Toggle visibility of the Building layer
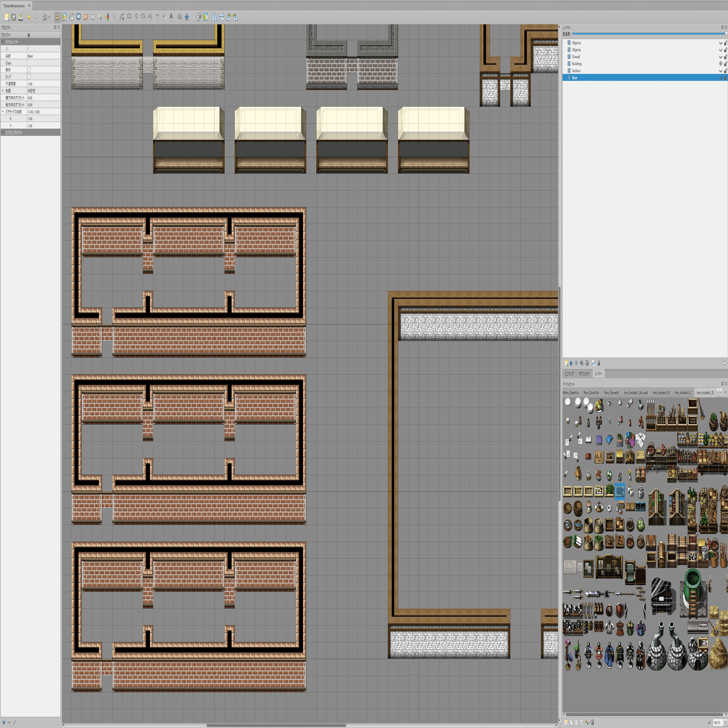 720,64
